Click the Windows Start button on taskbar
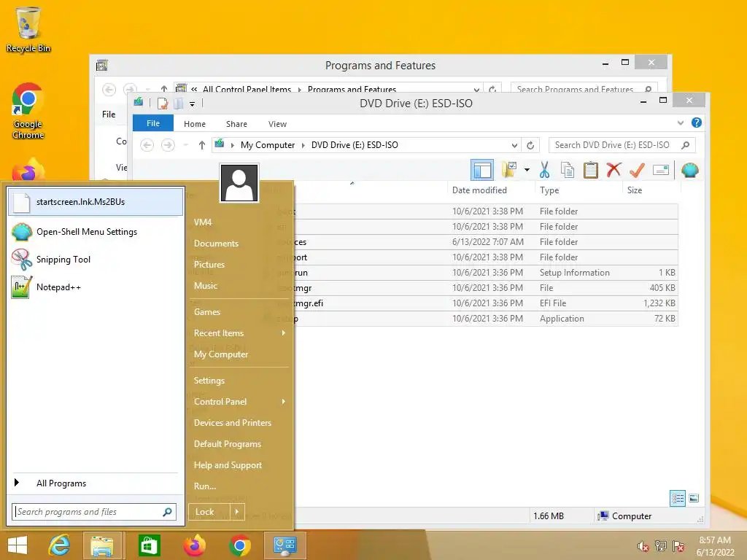This screenshot has height=560, width=747. [x=18, y=545]
